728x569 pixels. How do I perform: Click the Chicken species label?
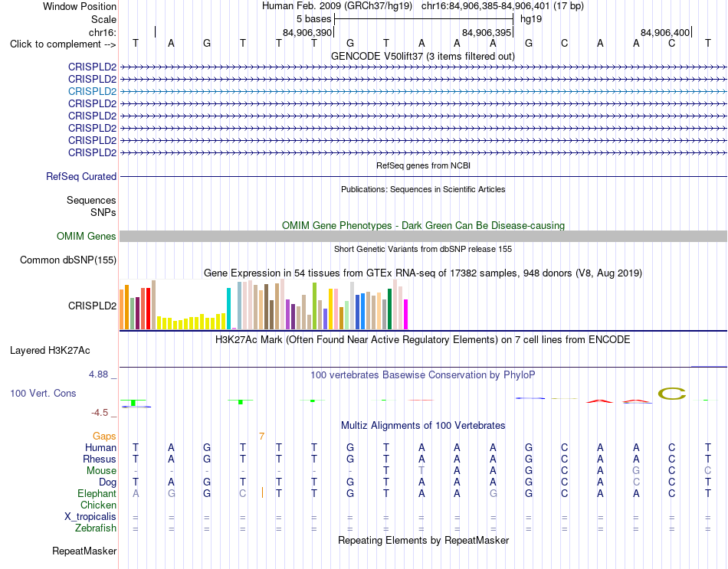click(98, 505)
